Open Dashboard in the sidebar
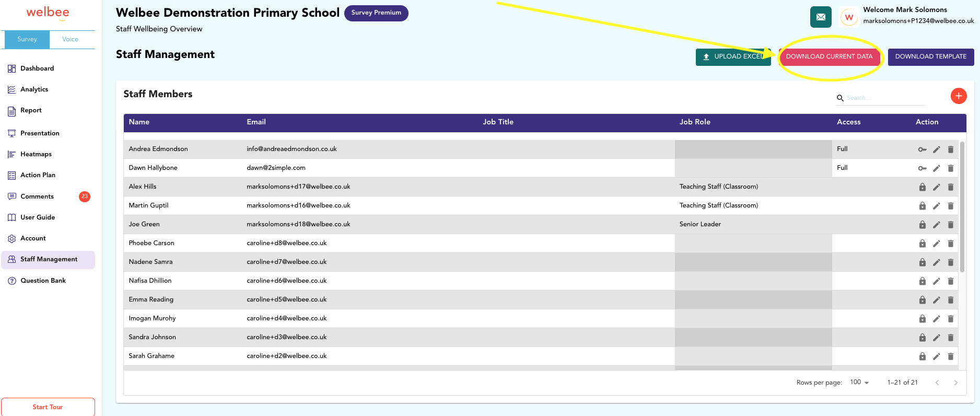Image resolution: width=980 pixels, height=416 pixels. tap(48, 68)
